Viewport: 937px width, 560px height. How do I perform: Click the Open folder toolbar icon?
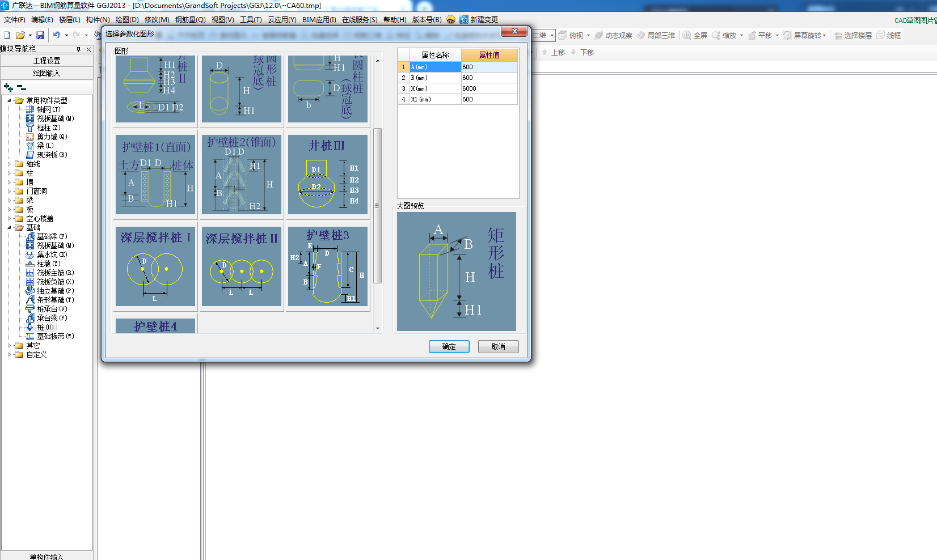[20, 35]
